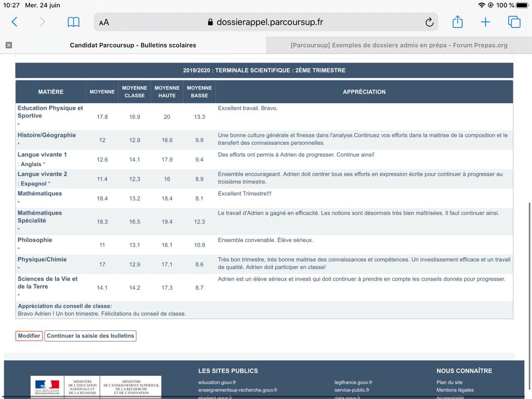Screen dimensions: 532x399
Task: Open the share sheet icon
Action: [458, 22]
